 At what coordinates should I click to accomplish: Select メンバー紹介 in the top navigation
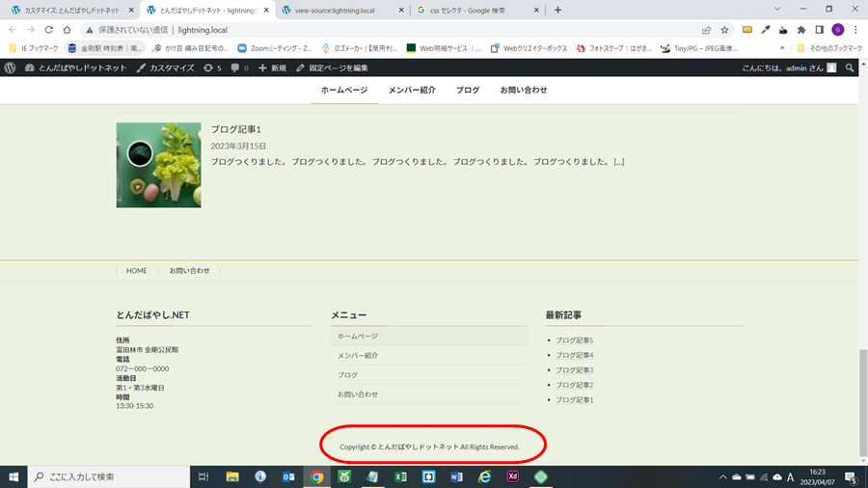[412, 90]
